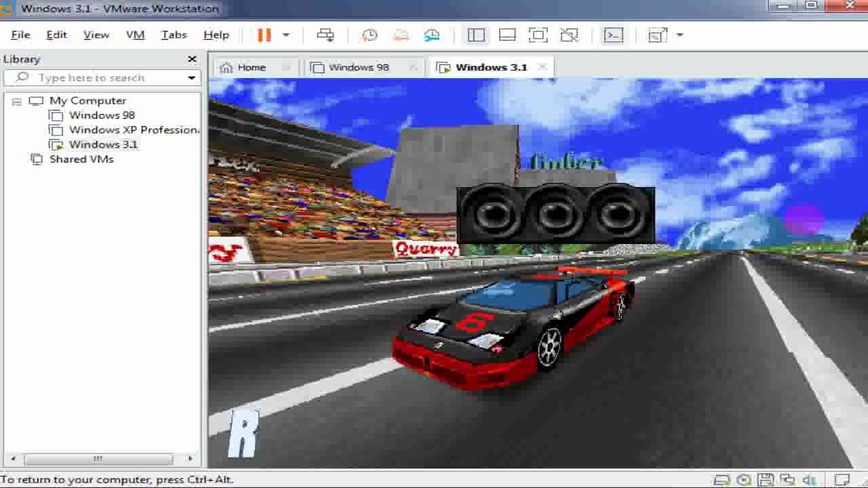
Task: Open the library search dropdown arrow
Action: click(191, 78)
